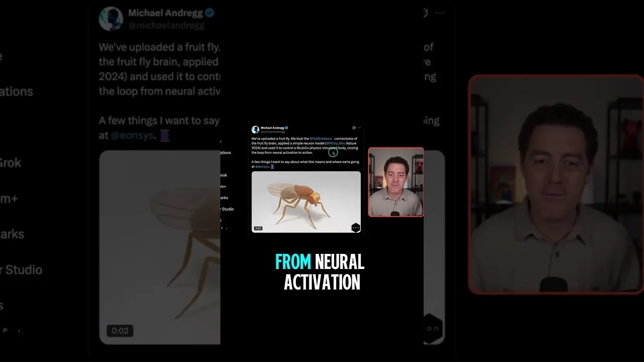644x362 pixels.
Task: Click the verified badge in the small centered tweet
Action: (x=287, y=128)
